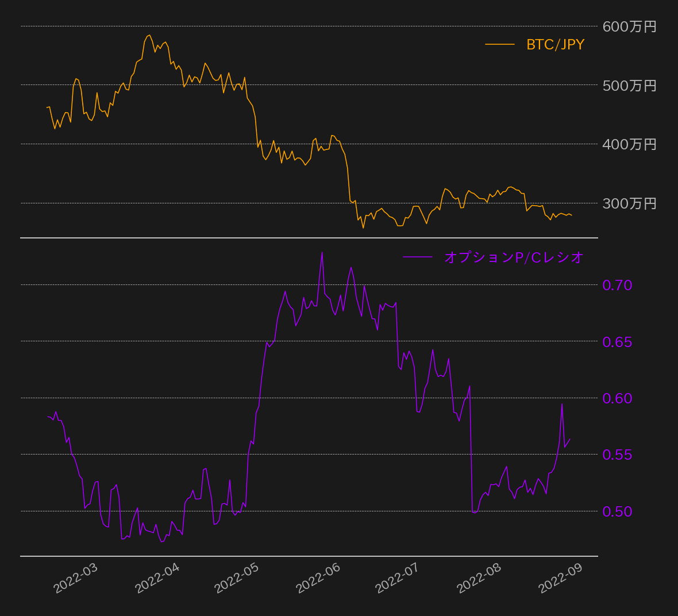Select the 600万円 axis label
678x616 pixels.
pyautogui.click(x=629, y=26)
